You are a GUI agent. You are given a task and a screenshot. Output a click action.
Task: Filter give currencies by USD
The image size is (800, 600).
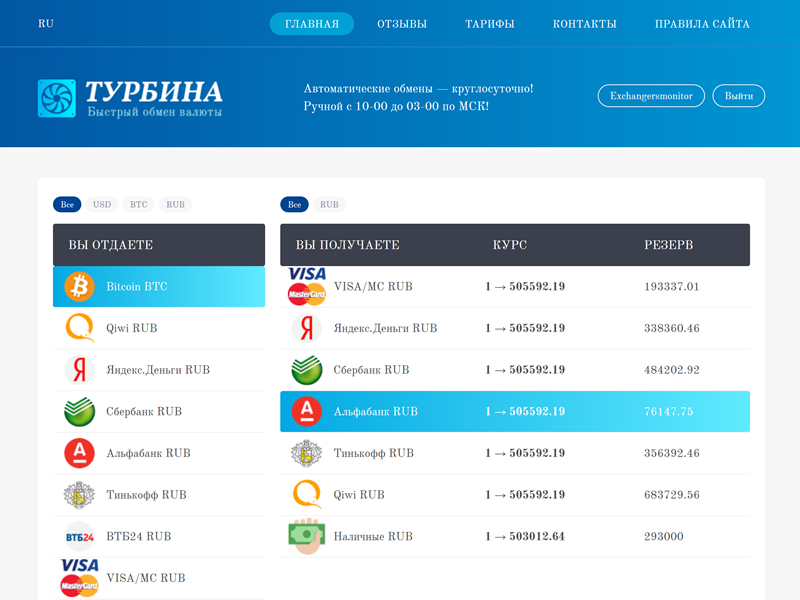pos(102,205)
